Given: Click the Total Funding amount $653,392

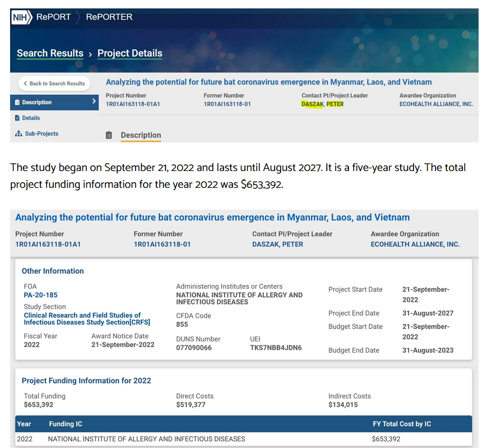Looking at the screenshot, I should point(39,405).
